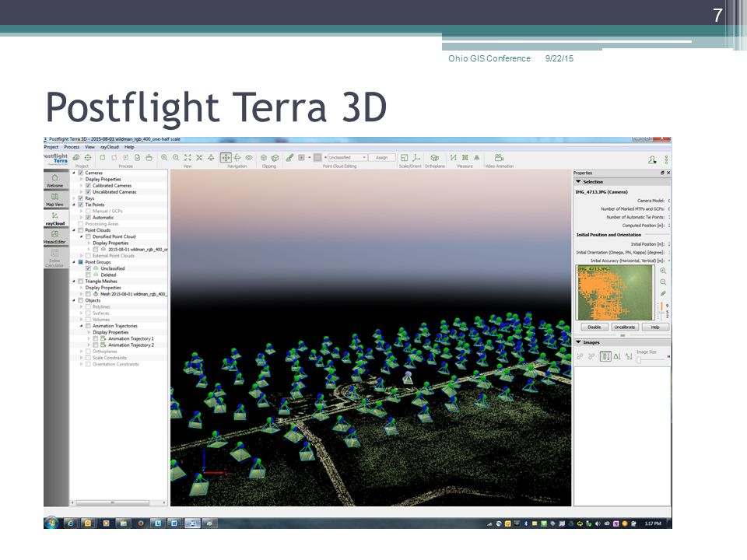Screen dimensions: 747x560
Task: Open the Index Calculator in sidebar
Action: (54, 257)
